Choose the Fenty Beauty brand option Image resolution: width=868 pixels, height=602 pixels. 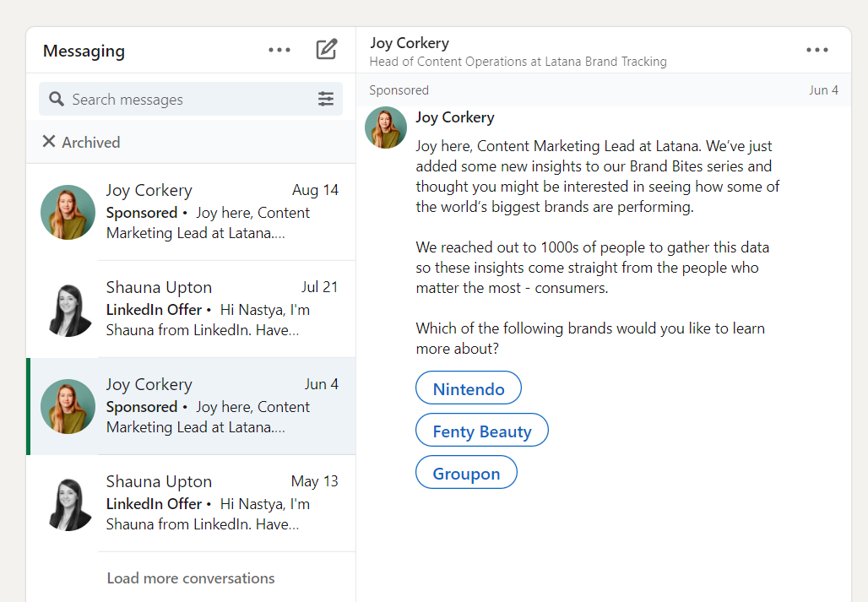click(481, 430)
